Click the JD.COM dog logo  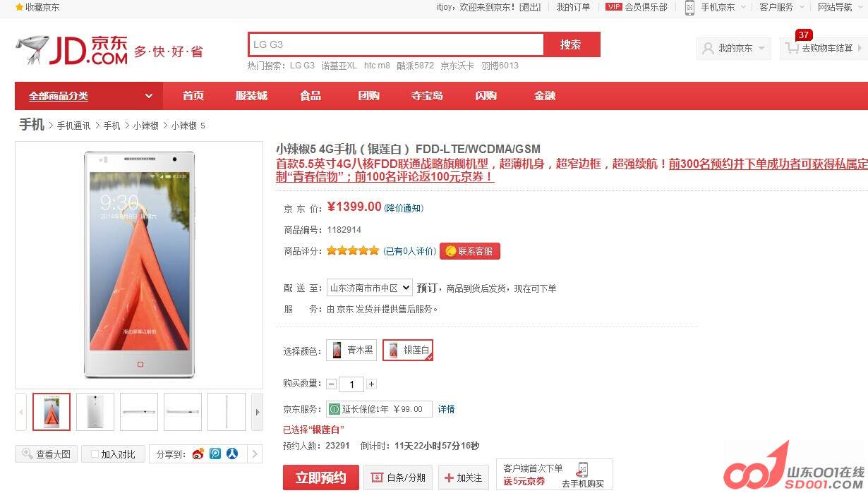(32, 49)
